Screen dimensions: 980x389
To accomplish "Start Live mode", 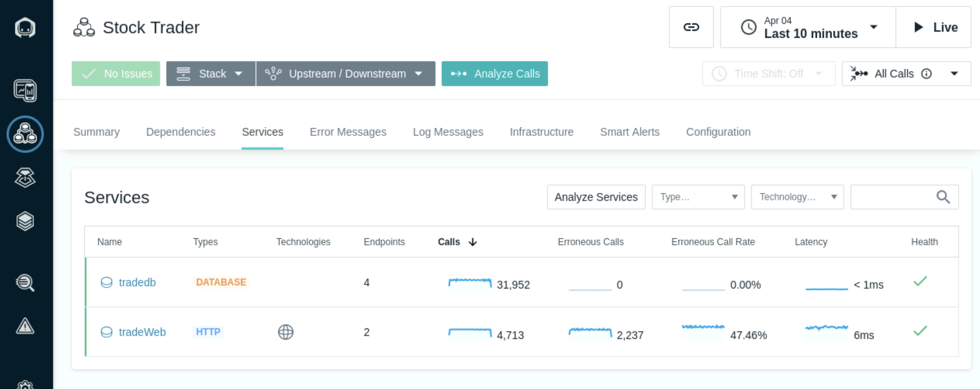I will 933,27.
